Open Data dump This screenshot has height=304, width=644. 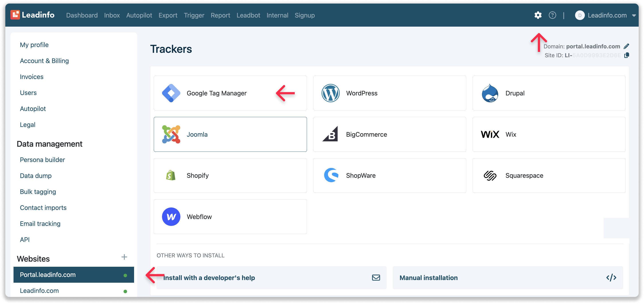coord(36,176)
